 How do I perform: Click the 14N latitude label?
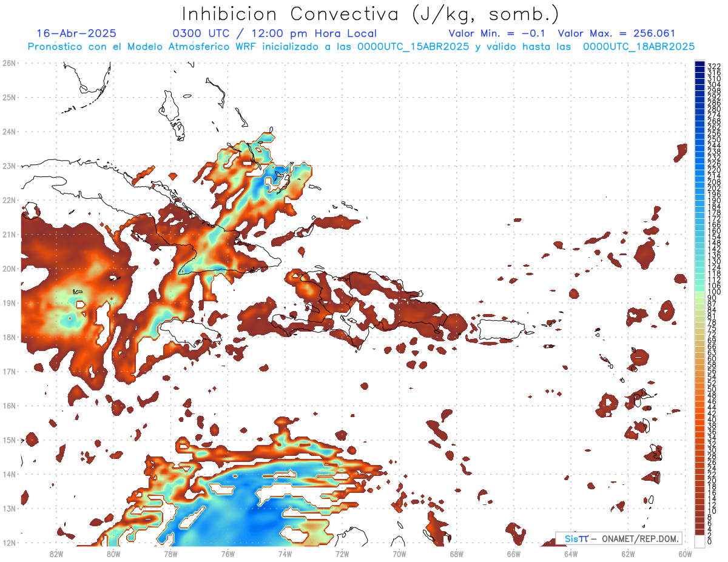pos(9,474)
